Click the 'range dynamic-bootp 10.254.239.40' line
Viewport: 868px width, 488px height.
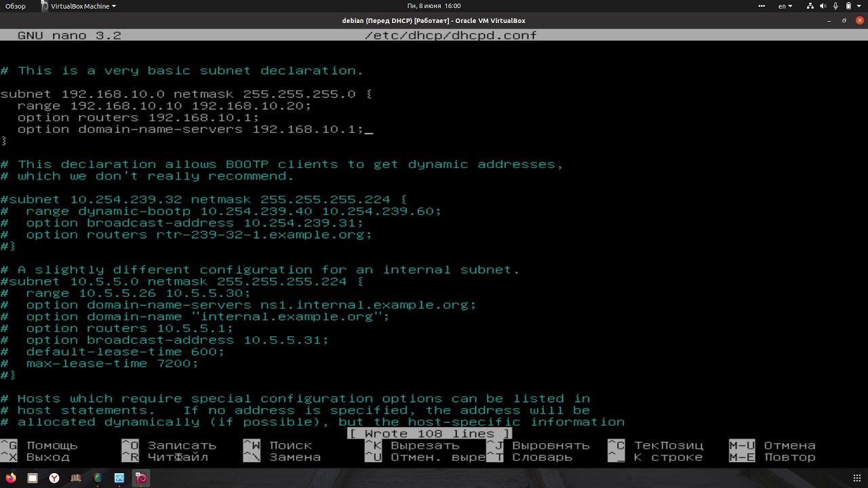point(221,211)
